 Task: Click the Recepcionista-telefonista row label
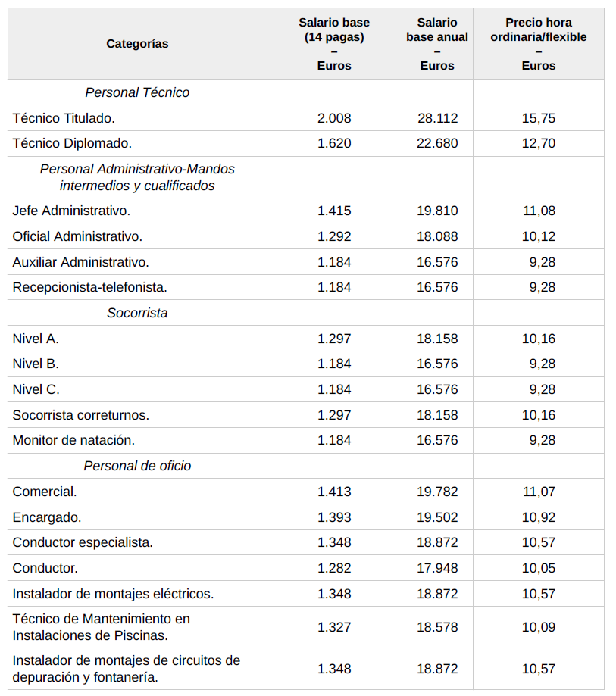point(89,287)
